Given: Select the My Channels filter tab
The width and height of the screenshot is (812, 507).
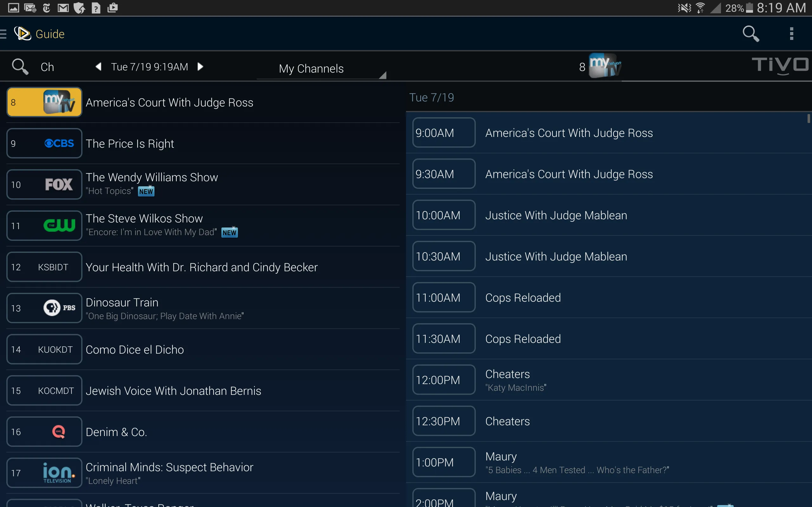Looking at the screenshot, I should [x=311, y=69].
